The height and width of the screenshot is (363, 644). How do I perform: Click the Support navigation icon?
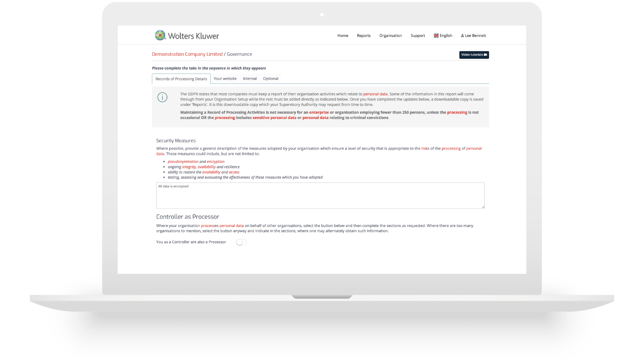418,35
